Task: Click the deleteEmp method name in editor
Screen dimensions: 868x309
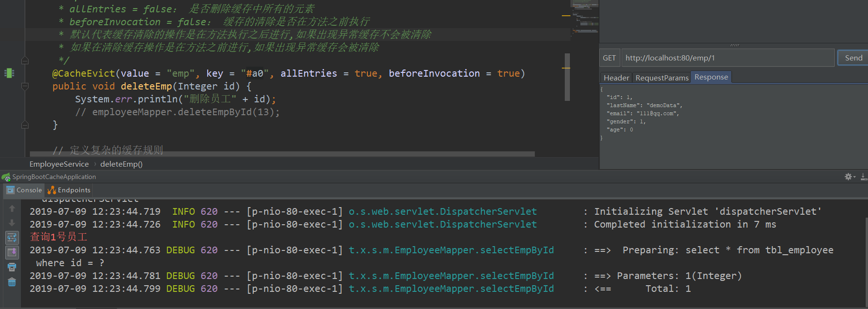Action: point(146,86)
